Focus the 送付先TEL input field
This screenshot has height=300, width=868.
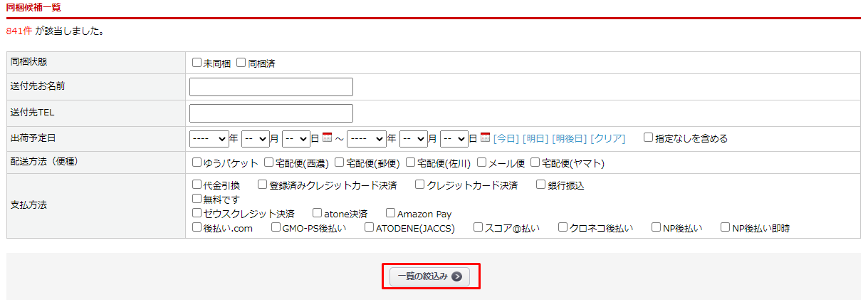tap(271, 113)
